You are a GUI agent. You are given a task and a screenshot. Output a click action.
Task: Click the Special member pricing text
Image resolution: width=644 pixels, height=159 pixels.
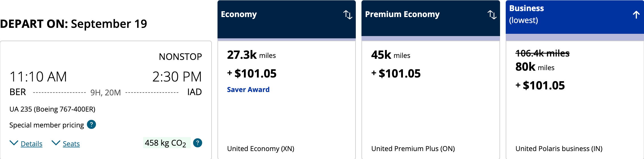pyautogui.click(x=47, y=125)
